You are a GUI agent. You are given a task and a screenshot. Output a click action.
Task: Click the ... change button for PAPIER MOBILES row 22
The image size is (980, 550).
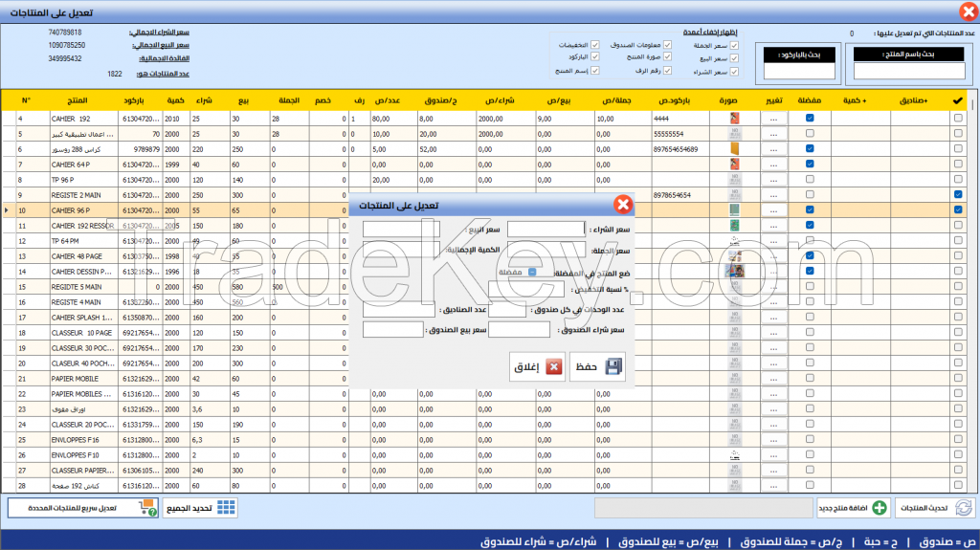coord(773,394)
